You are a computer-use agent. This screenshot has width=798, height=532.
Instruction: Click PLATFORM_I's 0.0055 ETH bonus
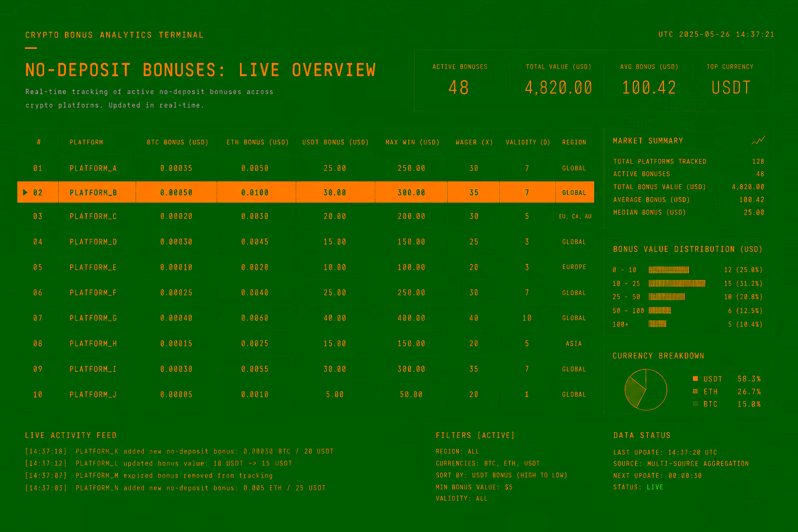(255, 369)
